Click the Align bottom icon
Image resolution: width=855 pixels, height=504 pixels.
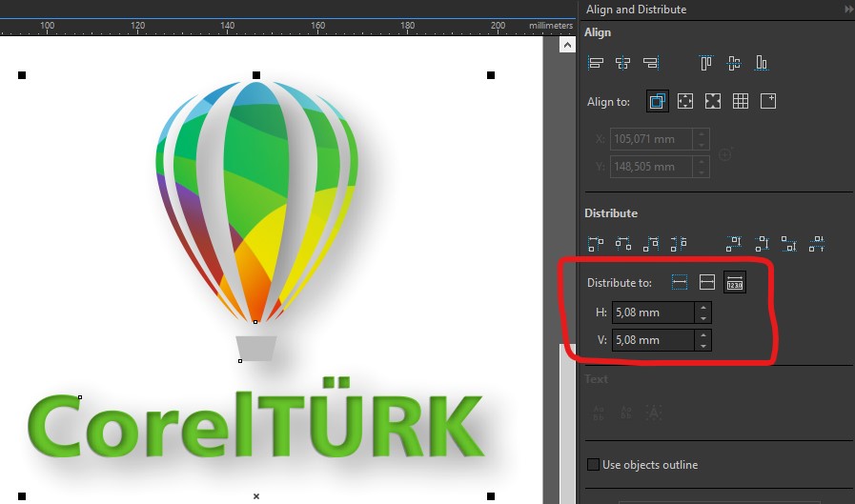[762, 63]
